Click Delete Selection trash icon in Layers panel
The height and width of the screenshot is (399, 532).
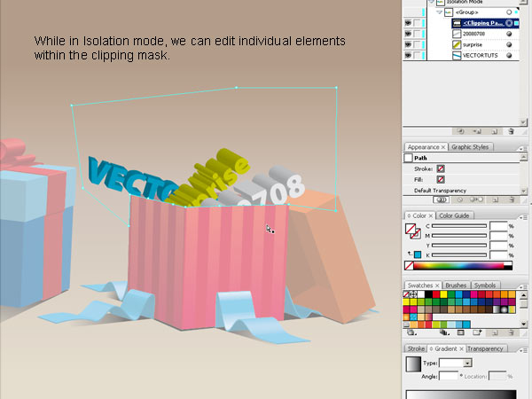pyautogui.click(x=511, y=131)
